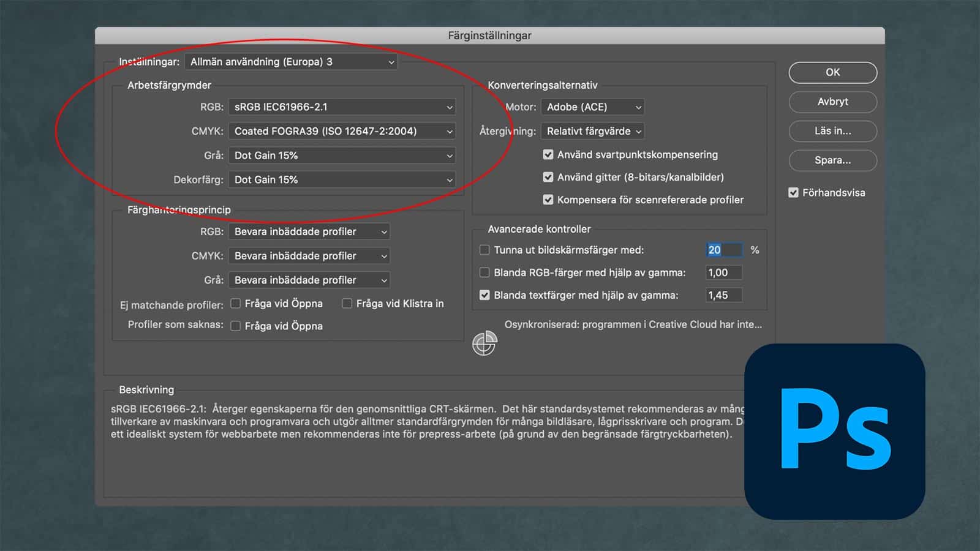The image size is (980, 551).
Task: Click the Läs in... button
Action: pyautogui.click(x=833, y=131)
